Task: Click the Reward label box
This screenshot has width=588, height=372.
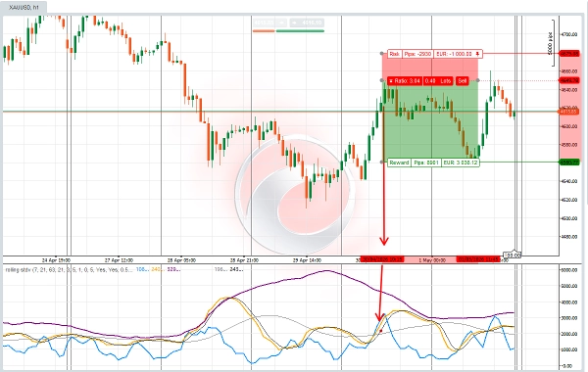Action: coord(399,163)
